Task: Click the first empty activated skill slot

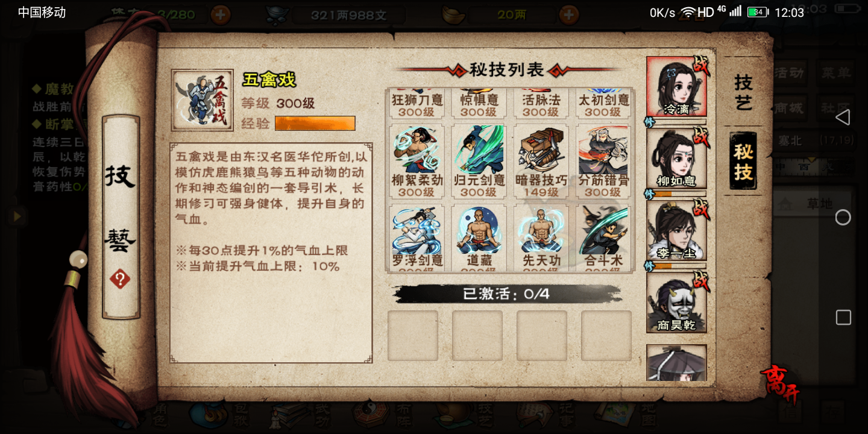Action: click(x=413, y=336)
